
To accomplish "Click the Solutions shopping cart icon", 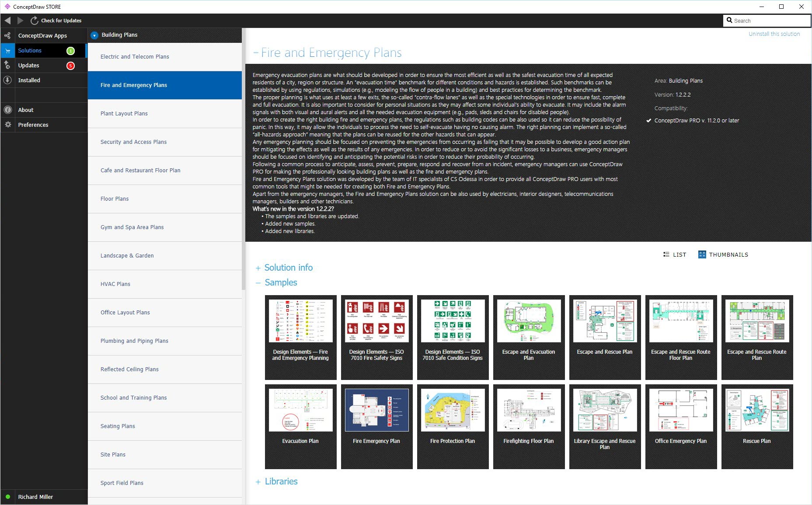I will [x=7, y=51].
